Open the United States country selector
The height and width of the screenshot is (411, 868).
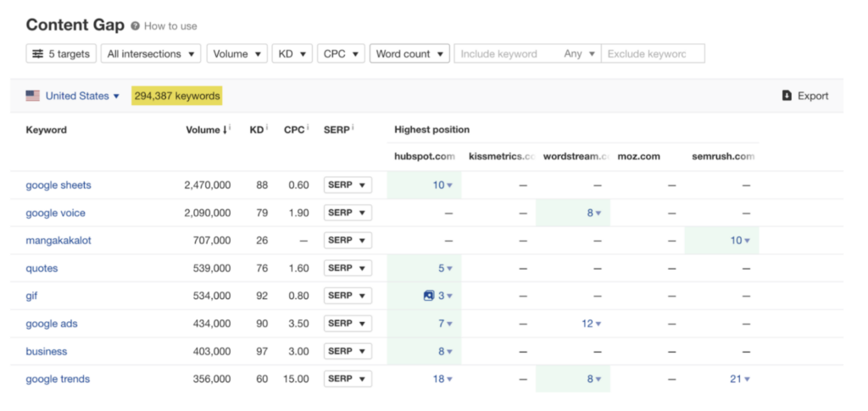[82, 96]
